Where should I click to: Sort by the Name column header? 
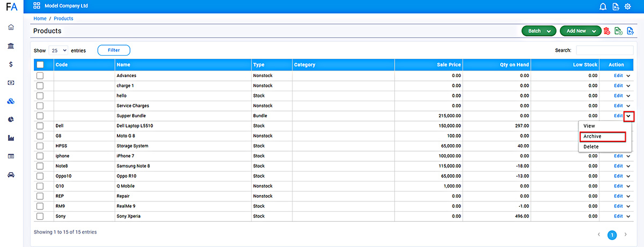(x=182, y=65)
